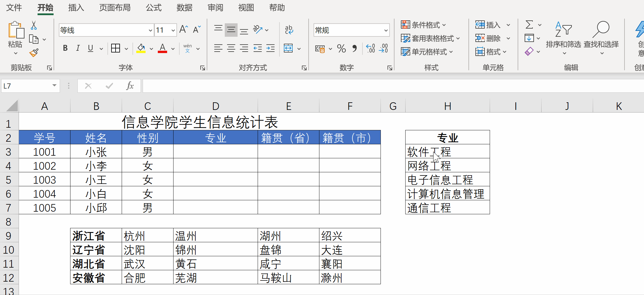
Task: Switch to 公式 tab
Action: click(x=154, y=8)
